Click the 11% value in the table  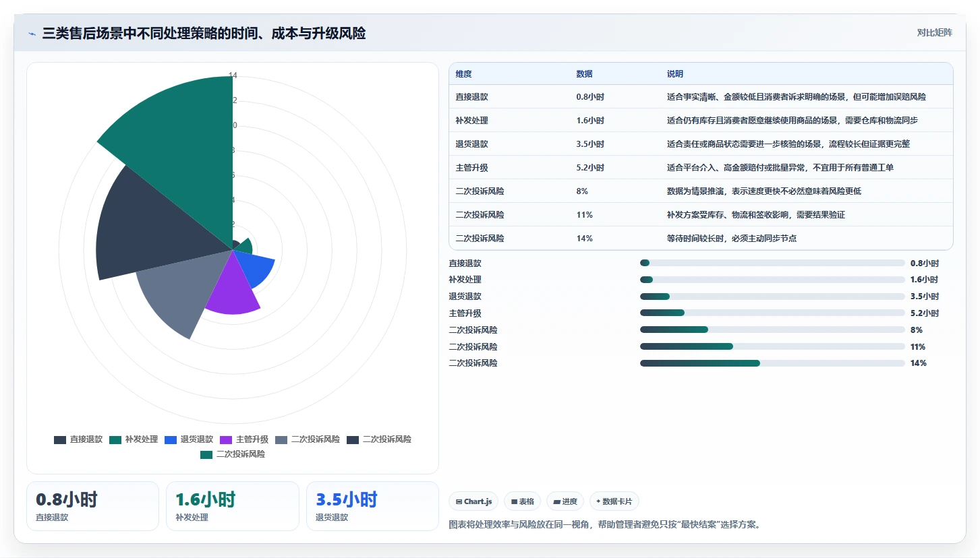(584, 214)
